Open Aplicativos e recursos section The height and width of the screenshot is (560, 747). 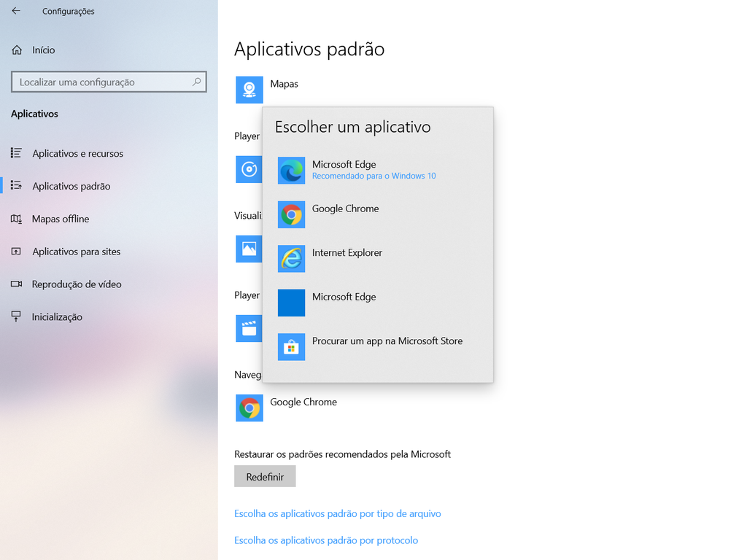click(109, 153)
